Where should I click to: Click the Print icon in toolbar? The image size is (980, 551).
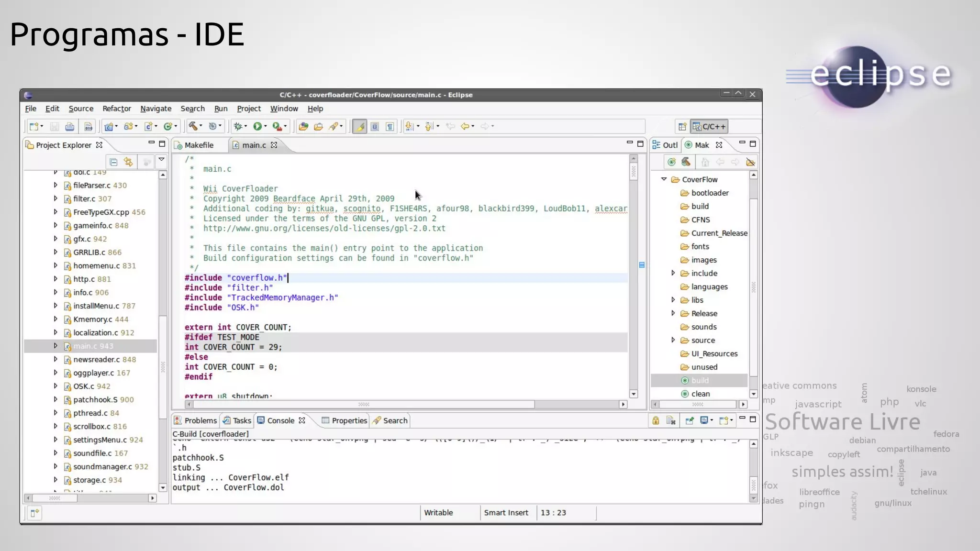click(x=70, y=126)
